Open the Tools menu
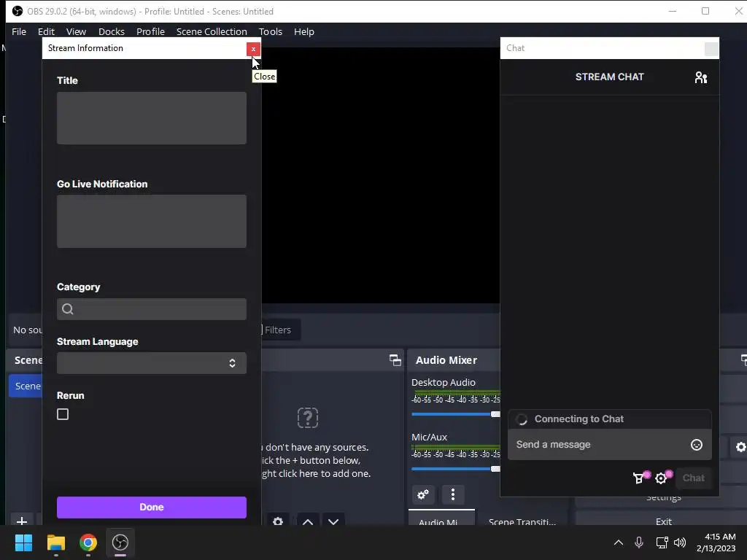This screenshot has height=560, width=747. pyautogui.click(x=271, y=32)
